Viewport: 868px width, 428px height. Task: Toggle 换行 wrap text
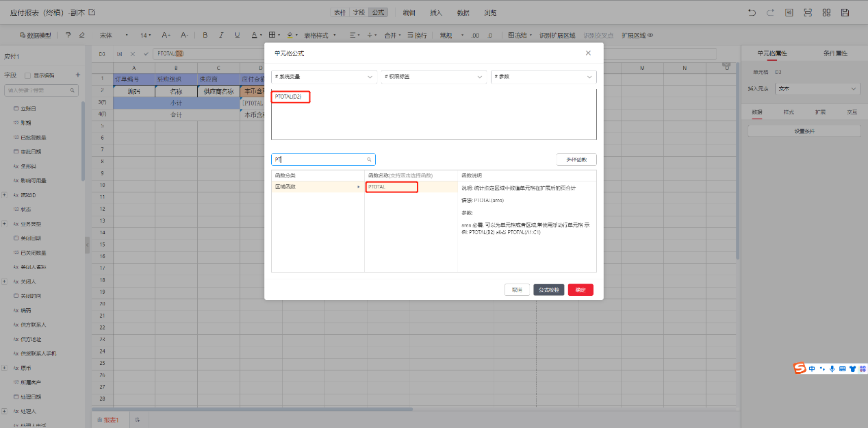tap(417, 35)
